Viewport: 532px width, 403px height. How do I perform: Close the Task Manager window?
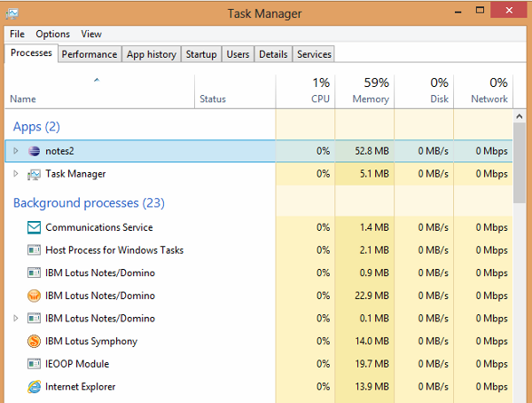tap(509, 10)
